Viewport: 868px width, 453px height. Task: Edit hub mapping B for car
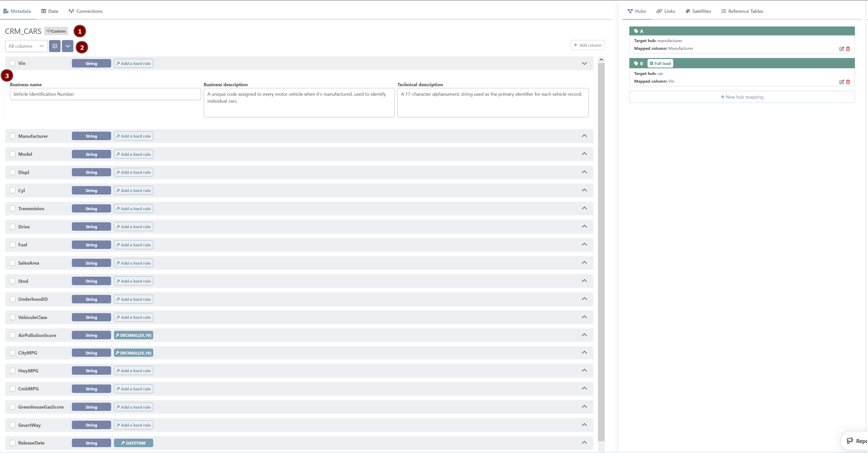[841, 82]
